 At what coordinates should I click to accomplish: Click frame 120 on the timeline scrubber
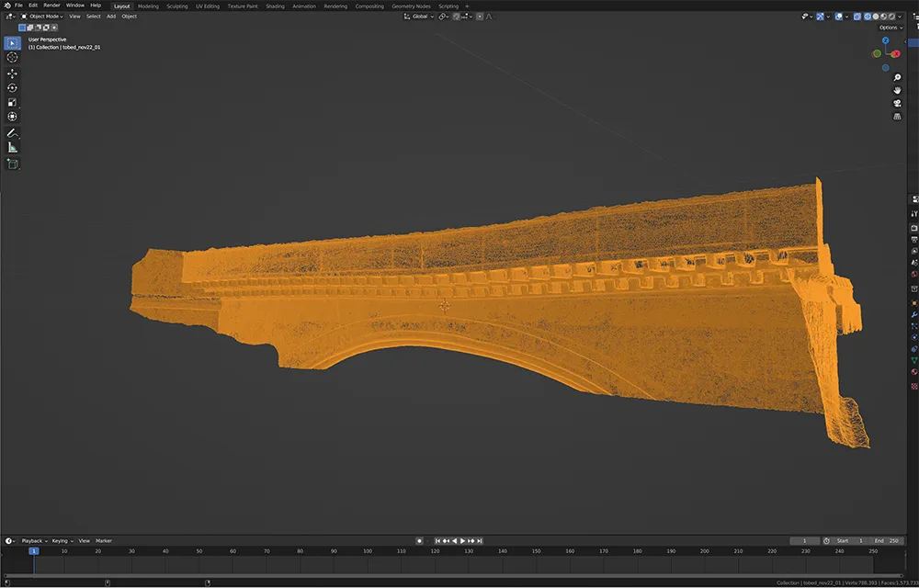pyautogui.click(x=434, y=551)
